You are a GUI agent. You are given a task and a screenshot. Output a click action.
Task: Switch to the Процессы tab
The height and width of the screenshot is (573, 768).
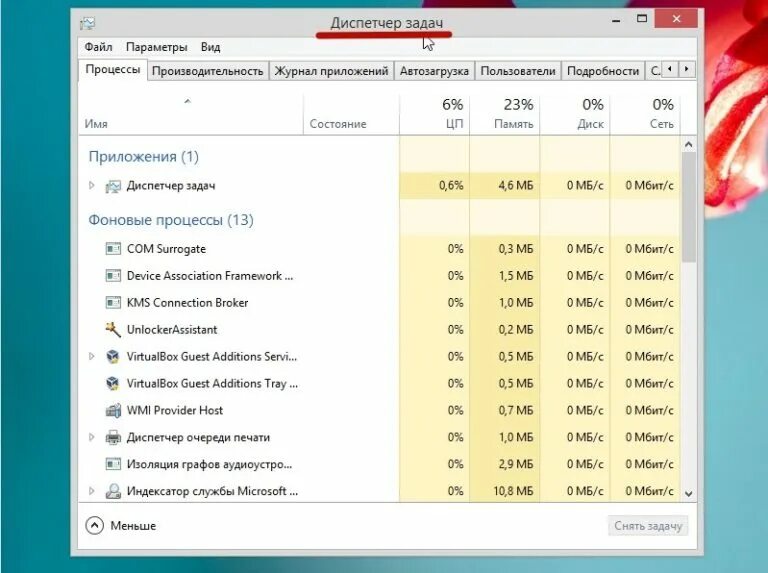113,70
